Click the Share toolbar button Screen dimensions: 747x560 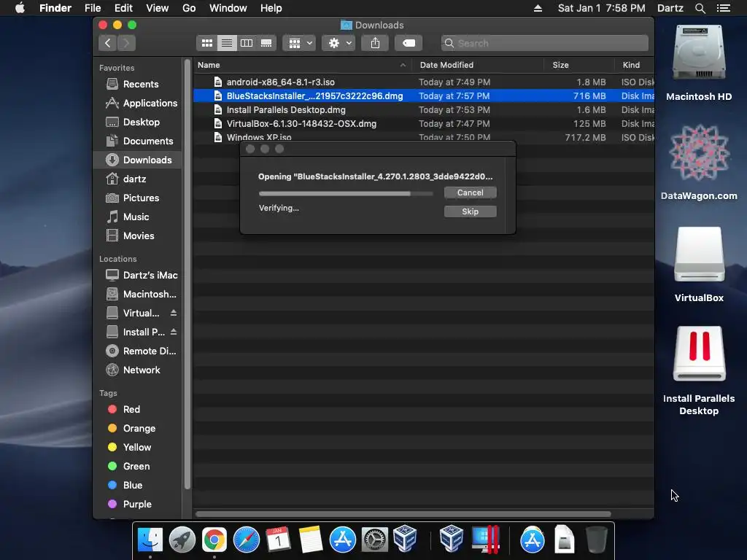click(376, 43)
